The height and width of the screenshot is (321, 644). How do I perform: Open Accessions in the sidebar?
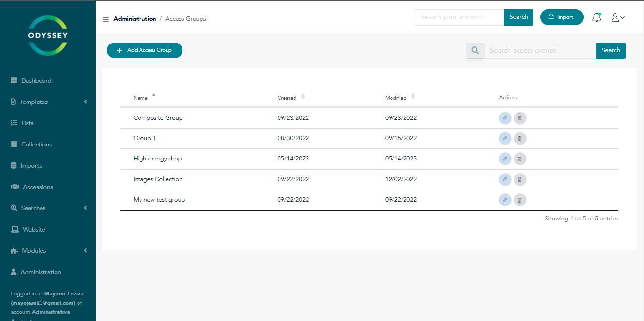coord(32,187)
